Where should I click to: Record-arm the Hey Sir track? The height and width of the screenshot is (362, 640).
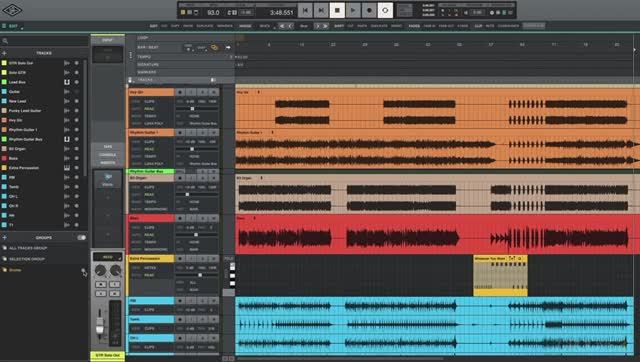(x=180, y=92)
